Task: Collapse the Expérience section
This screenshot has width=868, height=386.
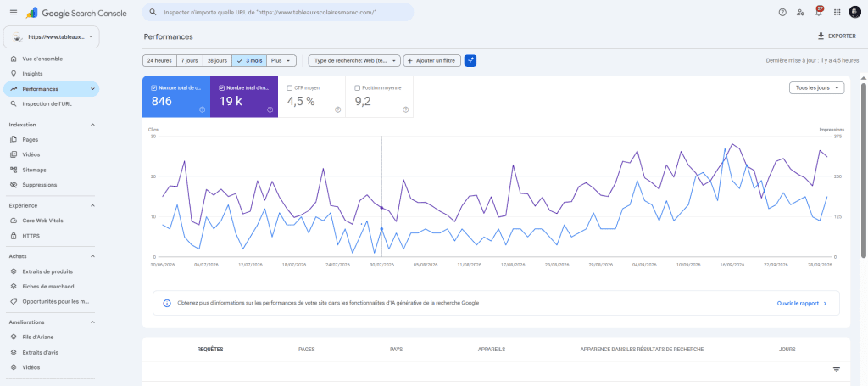Action: coord(92,205)
